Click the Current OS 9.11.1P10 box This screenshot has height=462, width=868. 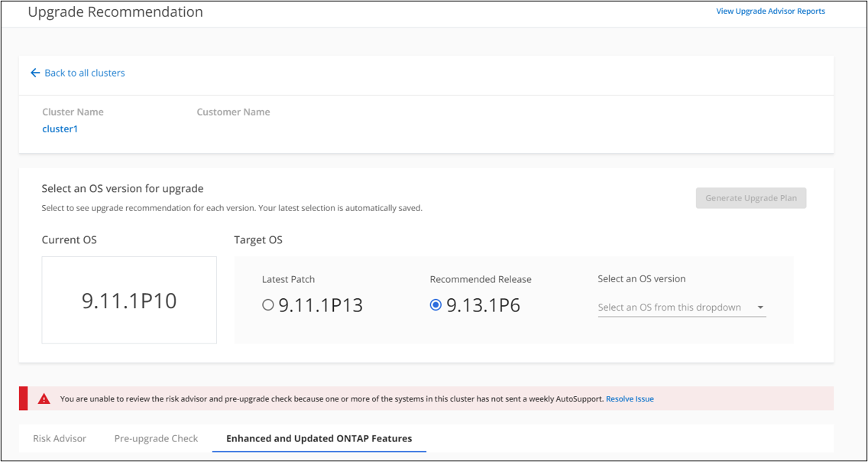(129, 300)
